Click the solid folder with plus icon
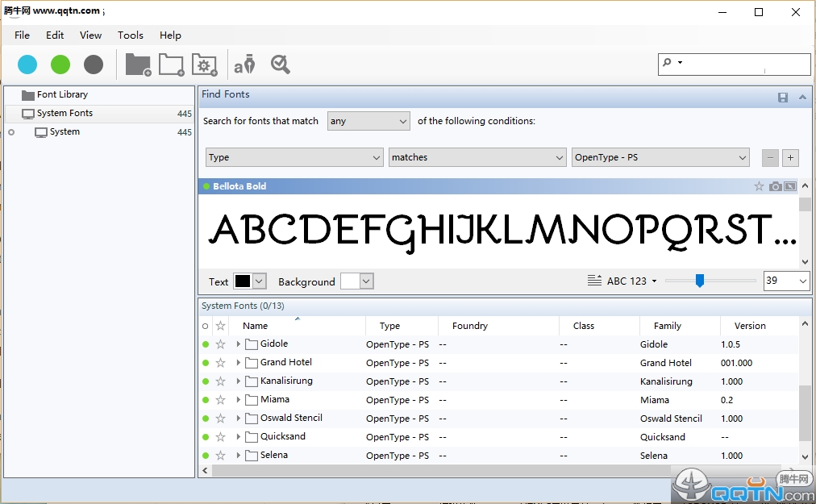This screenshot has width=816, height=504. (x=138, y=65)
